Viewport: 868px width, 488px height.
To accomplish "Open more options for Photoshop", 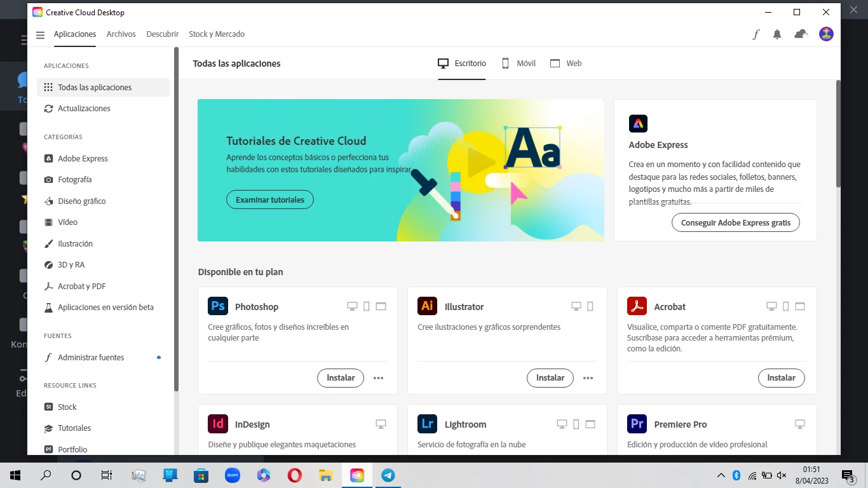I will [x=379, y=378].
